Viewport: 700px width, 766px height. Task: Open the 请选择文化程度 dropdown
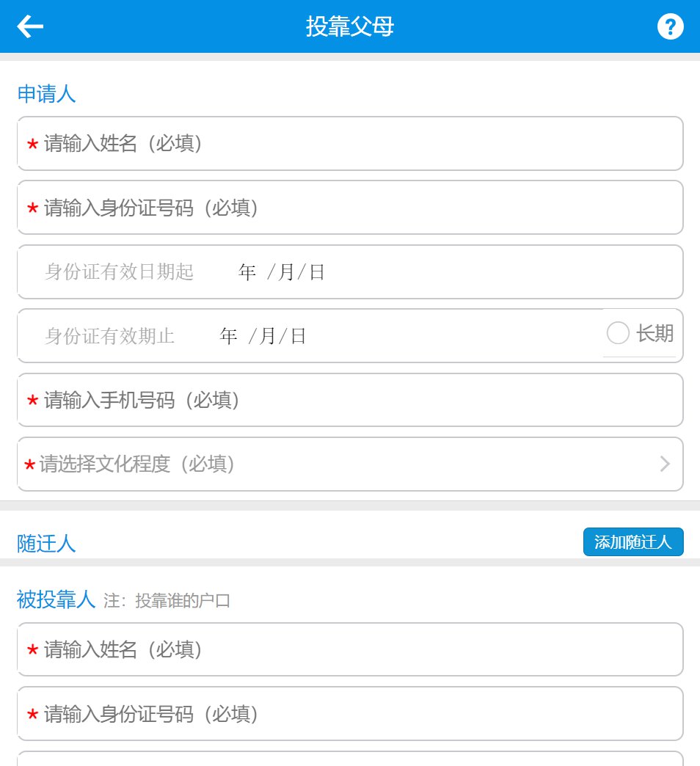350,464
